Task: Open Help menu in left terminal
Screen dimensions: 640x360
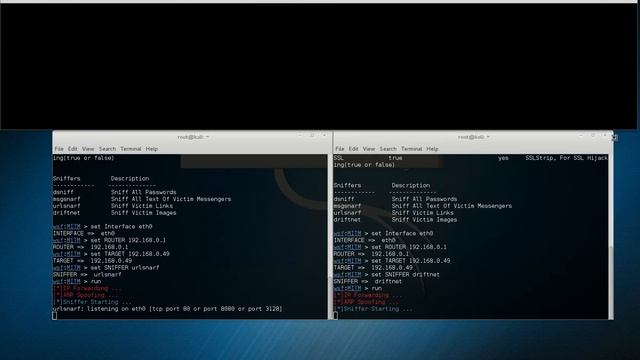Action: [x=151, y=149]
